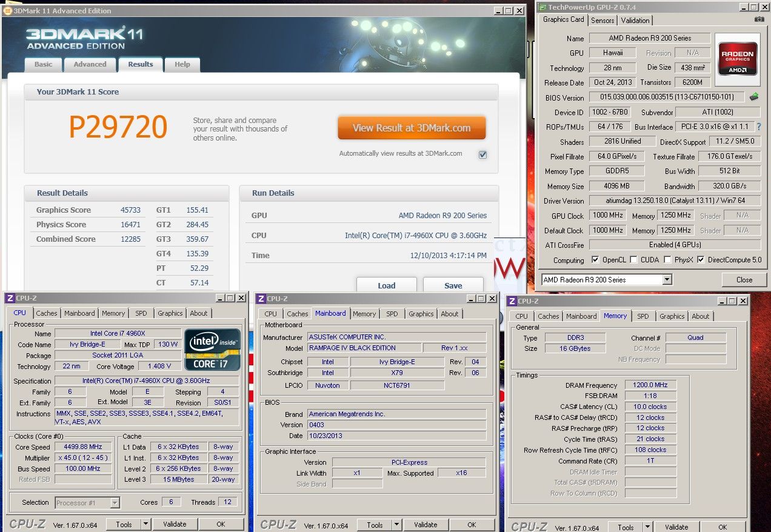Toggle the OpenCL checkbox in GPU-Z
This screenshot has width=771, height=532.
(596, 260)
